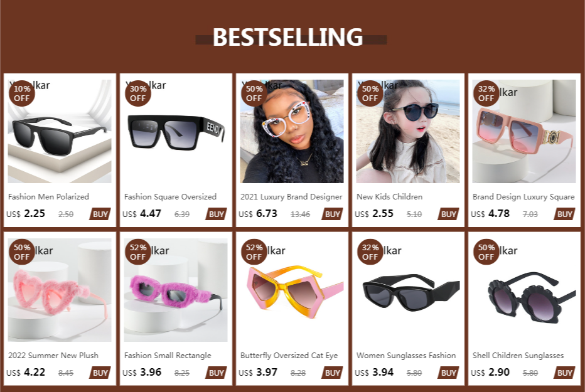Click BUY for Fashion Small Rectangle sunglasses
The height and width of the screenshot is (392, 585).
216,373
